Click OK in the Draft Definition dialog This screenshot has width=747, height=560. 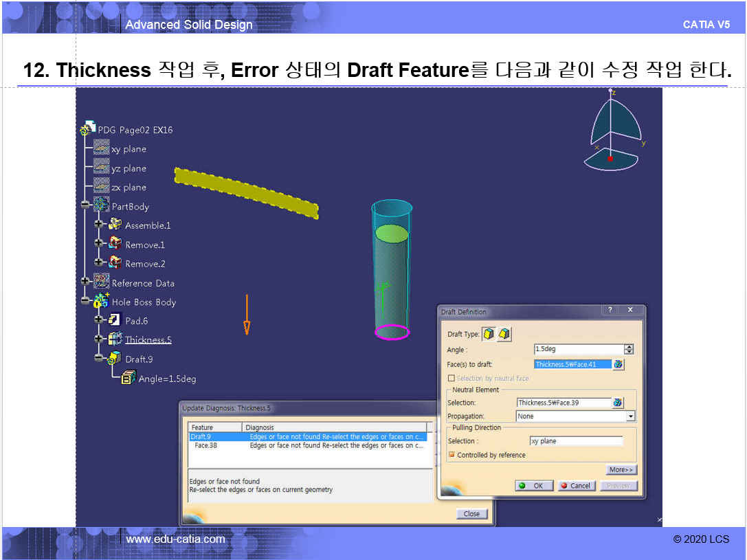532,486
